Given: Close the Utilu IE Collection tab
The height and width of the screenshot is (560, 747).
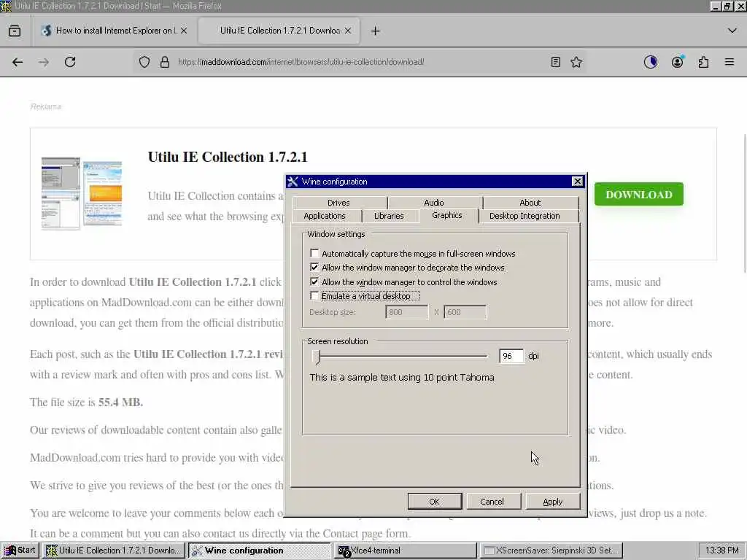Looking at the screenshot, I should 348,31.
